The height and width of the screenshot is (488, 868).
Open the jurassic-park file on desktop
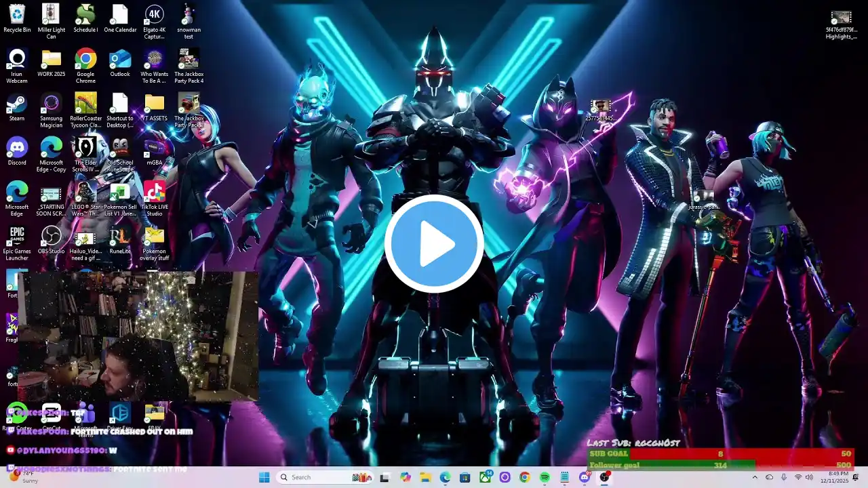[x=703, y=200]
